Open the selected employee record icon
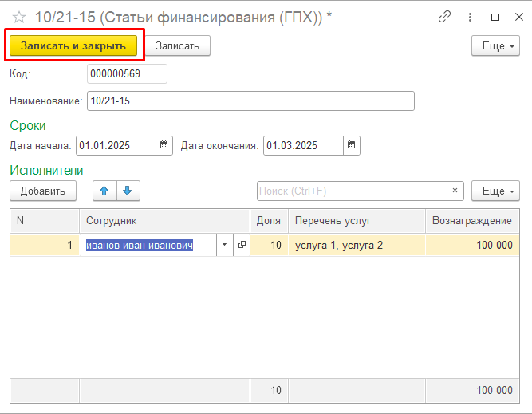This screenshot has height=414, width=532. click(242, 246)
